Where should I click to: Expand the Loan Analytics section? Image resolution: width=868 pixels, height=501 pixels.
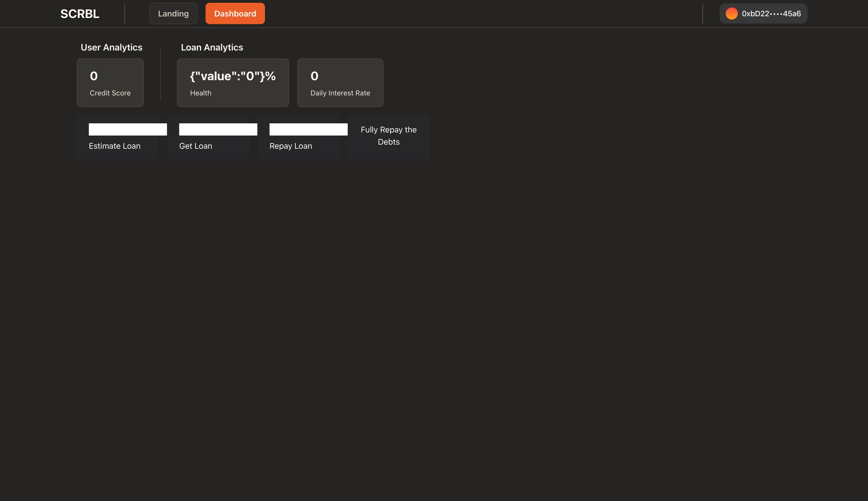pyautogui.click(x=212, y=48)
